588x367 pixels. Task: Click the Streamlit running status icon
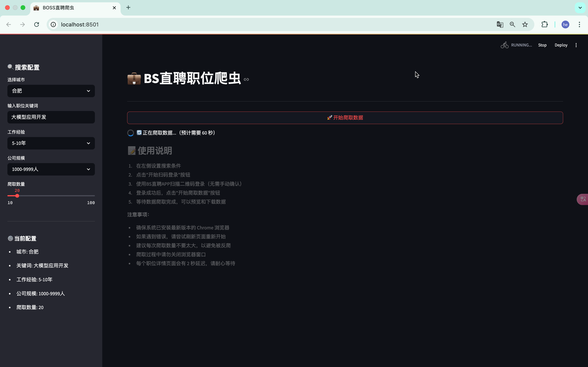(x=504, y=45)
